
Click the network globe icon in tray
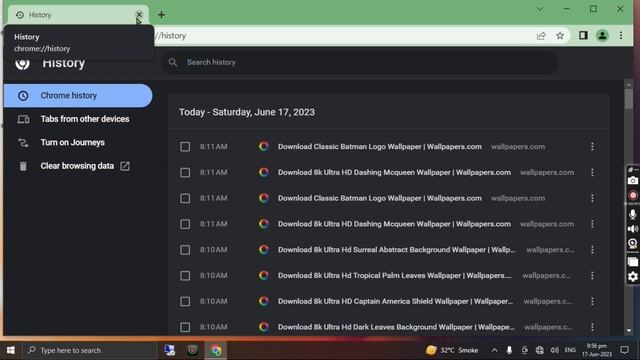pyautogui.click(x=540, y=350)
